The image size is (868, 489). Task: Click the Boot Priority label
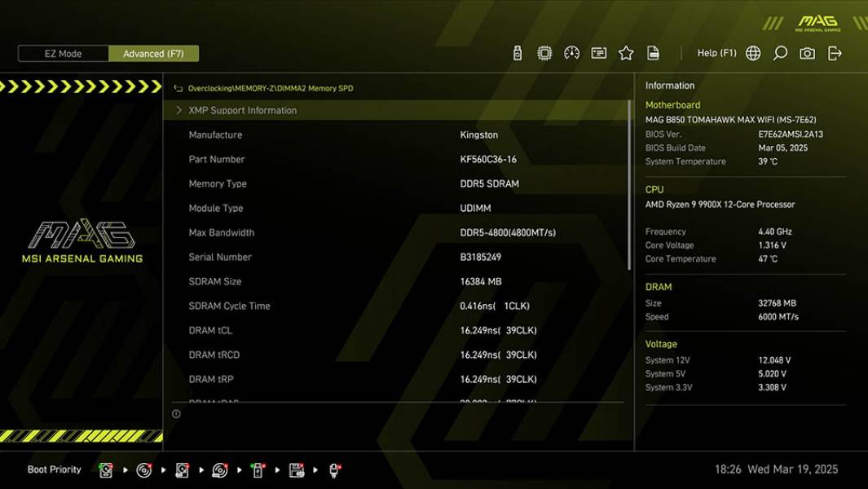(55, 469)
